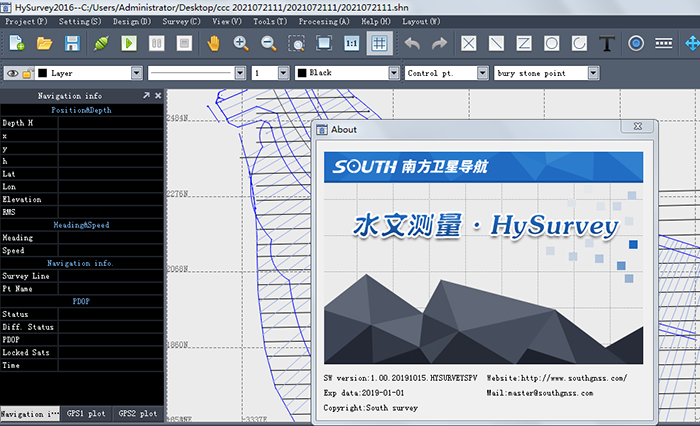Set 1:1 scale view
The image size is (700, 426).
(352, 43)
